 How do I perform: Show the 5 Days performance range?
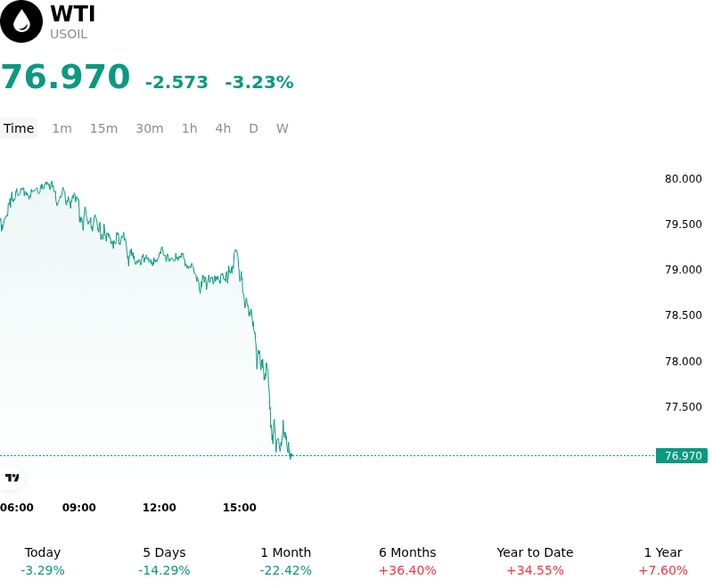tap(164, 561)
